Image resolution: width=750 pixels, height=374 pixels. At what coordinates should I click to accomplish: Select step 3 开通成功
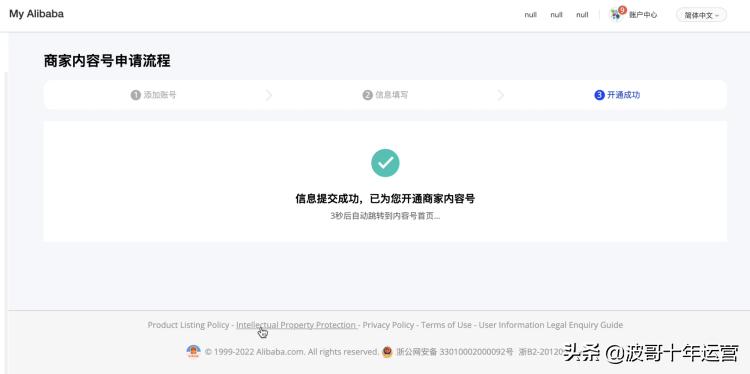[617, 95]
